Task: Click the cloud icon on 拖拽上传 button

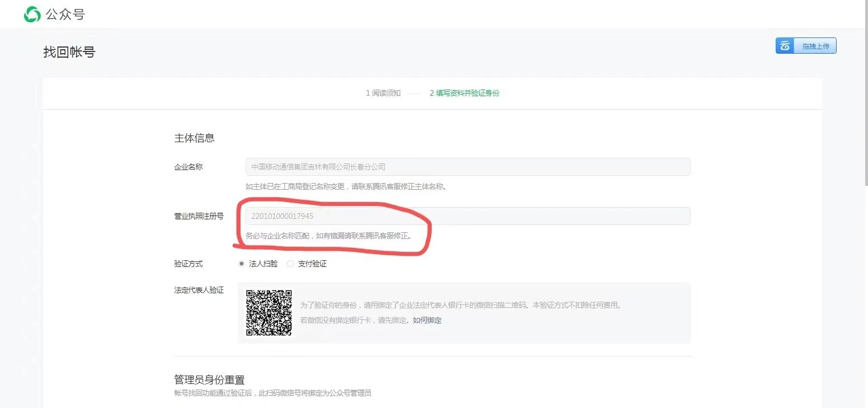Action: [x=785, y=46]
